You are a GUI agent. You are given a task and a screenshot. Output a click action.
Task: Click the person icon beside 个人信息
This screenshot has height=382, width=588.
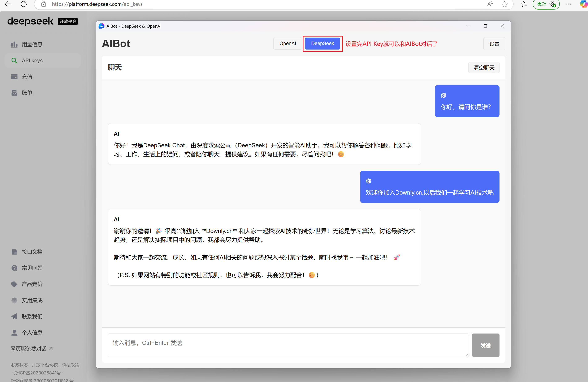tap(14, 332)
